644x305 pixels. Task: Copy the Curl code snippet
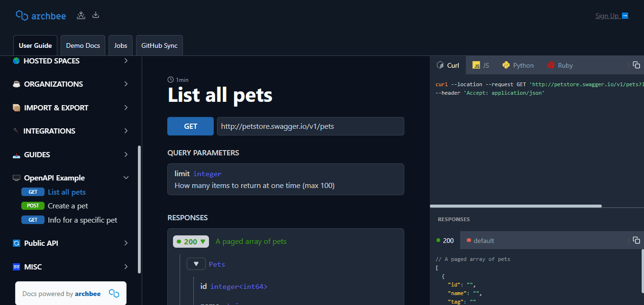coord(636,65)
